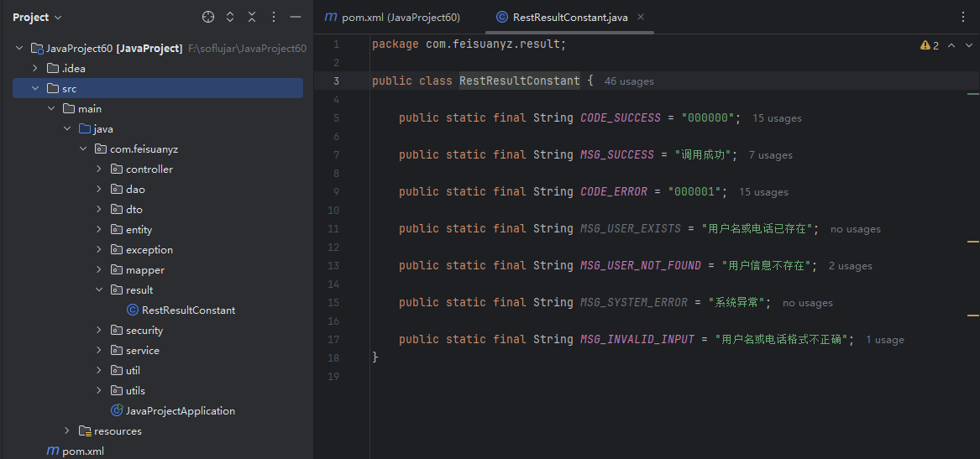This screenshot has height=459, width=980.
Task: Click the warning indicator showing 2 problems
Action: point(930,45)
